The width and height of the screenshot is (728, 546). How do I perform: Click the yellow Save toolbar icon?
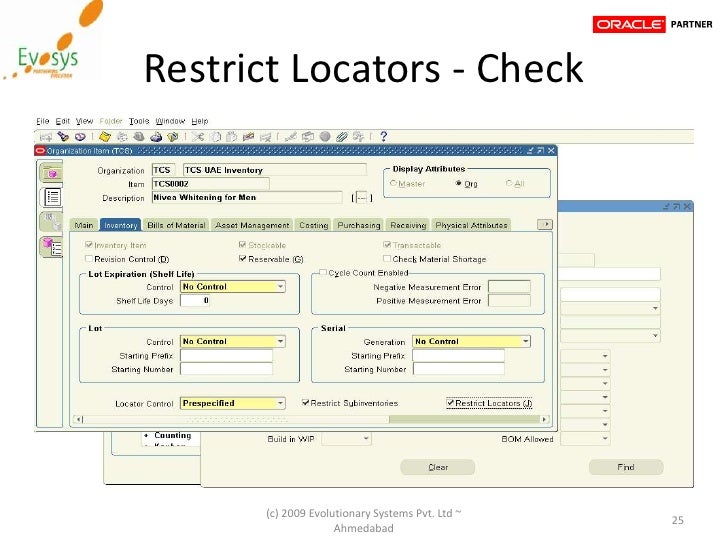[x=105, y=136]
